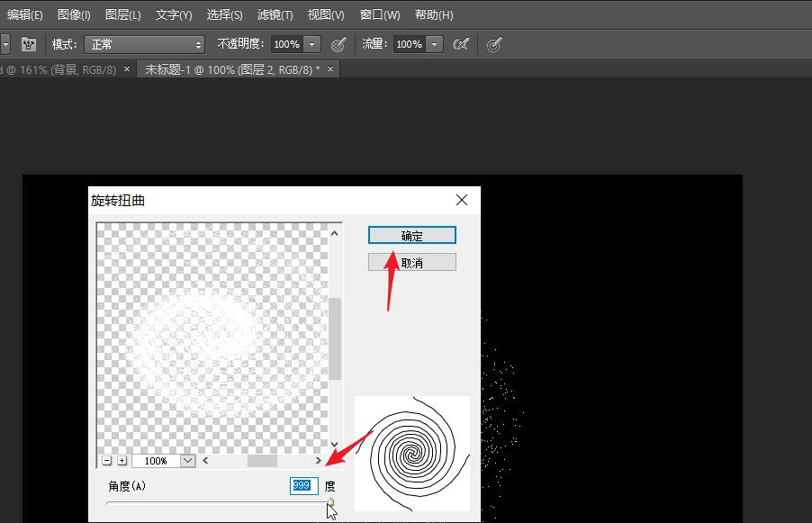Open the 选择(S) menu
The width and height of the screenshot is (812, 523).
(224, 14)
